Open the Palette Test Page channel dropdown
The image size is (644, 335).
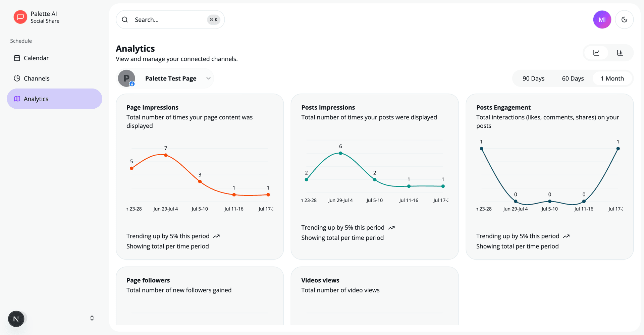tap(208, 78)
